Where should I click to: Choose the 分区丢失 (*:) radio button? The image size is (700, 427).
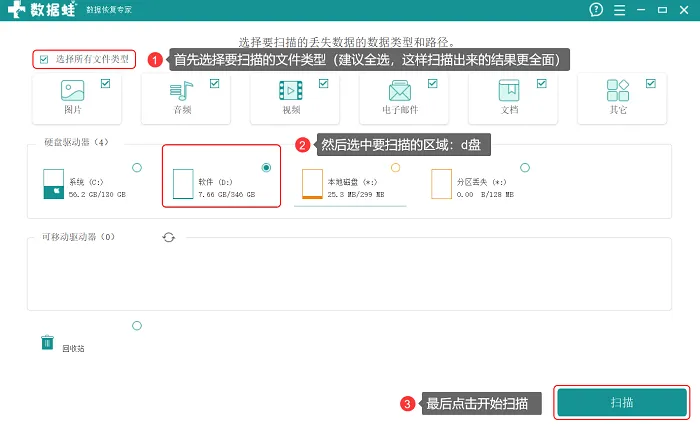(x=525, y=167)
